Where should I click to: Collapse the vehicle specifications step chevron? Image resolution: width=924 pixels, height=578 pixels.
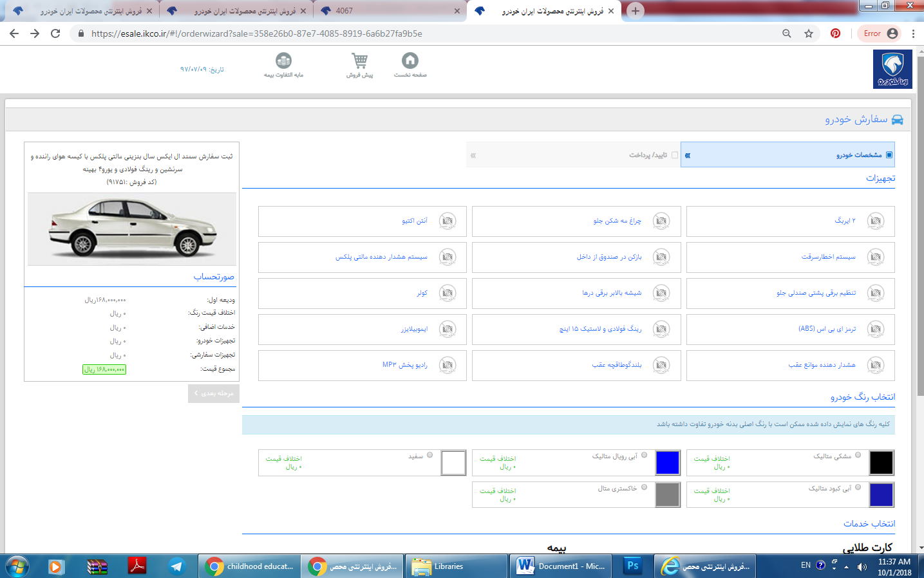pos(688,155)
